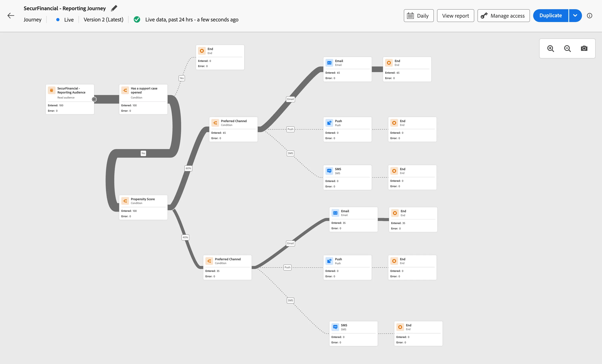This screenshot has height=364, width=602.
Task: Click the upper Push path label
Action: pos(290,129)
